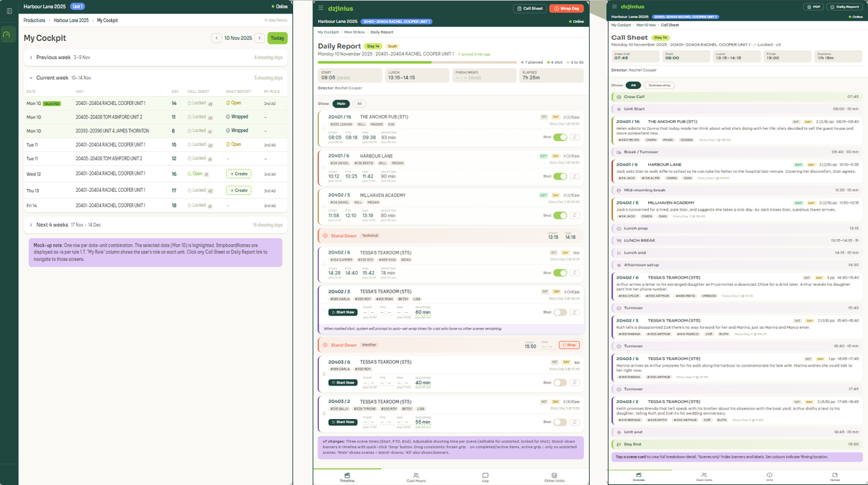The image size is (868, 485).
Task: Mark scene 20403 / 6 as shot
Action: (x=560, y=382)
